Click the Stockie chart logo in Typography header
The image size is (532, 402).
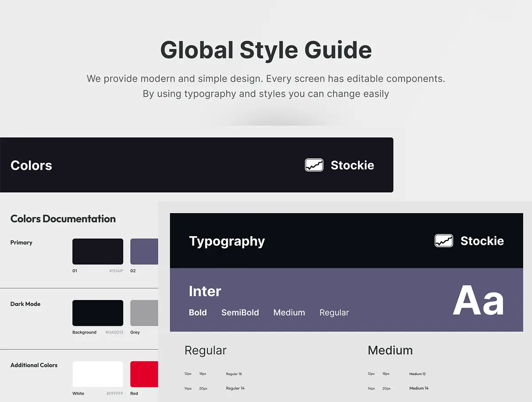tap(444, 241)
